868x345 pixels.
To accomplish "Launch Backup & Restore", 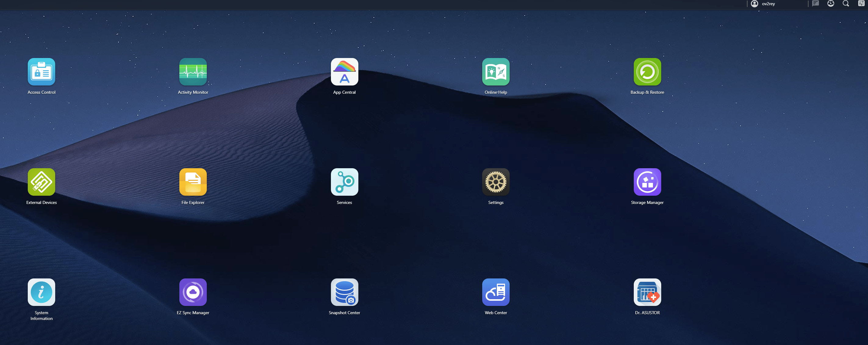I will pyautogui.click(x=647, y=72).
